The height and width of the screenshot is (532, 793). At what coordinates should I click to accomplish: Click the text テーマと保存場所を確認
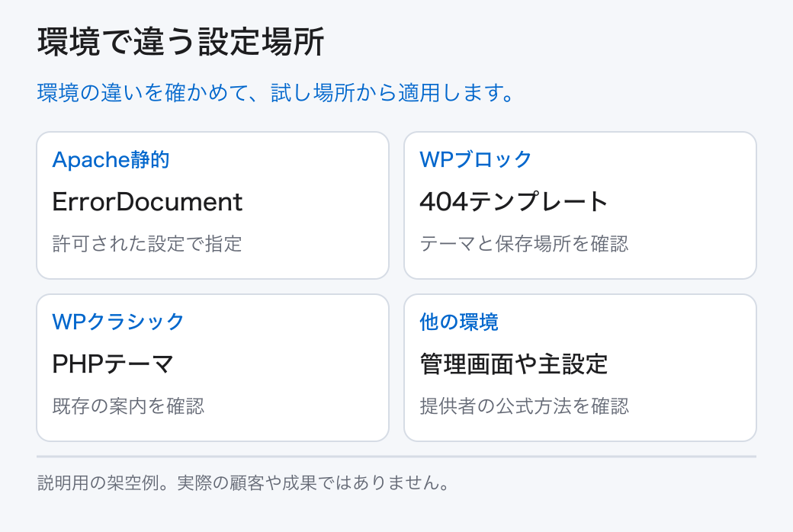[x=524, y=244]
